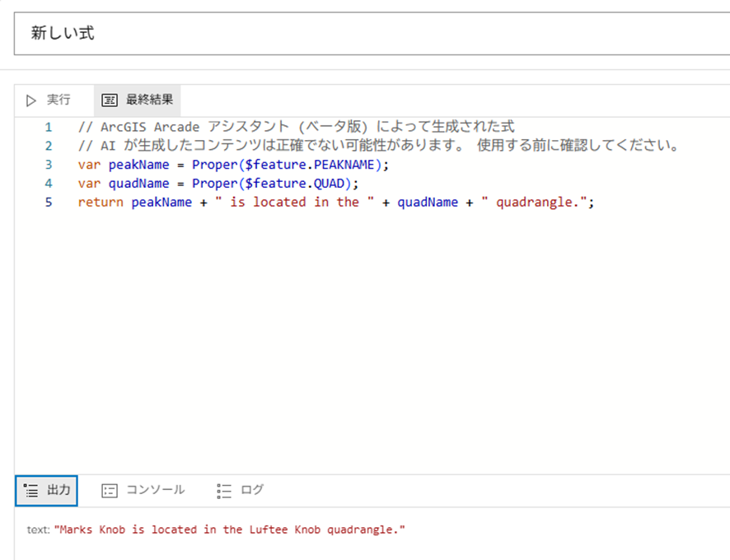
Task: Select the 出力 tab
Action: point(45,489)
